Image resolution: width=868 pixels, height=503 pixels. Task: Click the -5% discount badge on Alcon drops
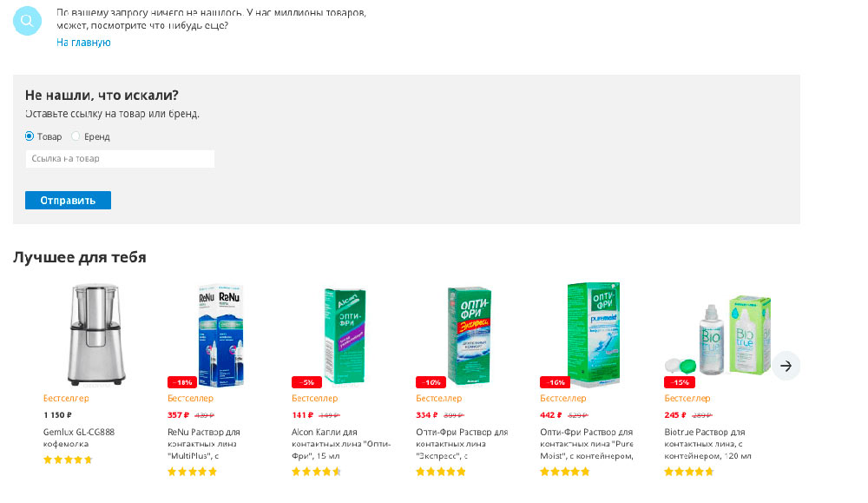click(x=306, y=382)
